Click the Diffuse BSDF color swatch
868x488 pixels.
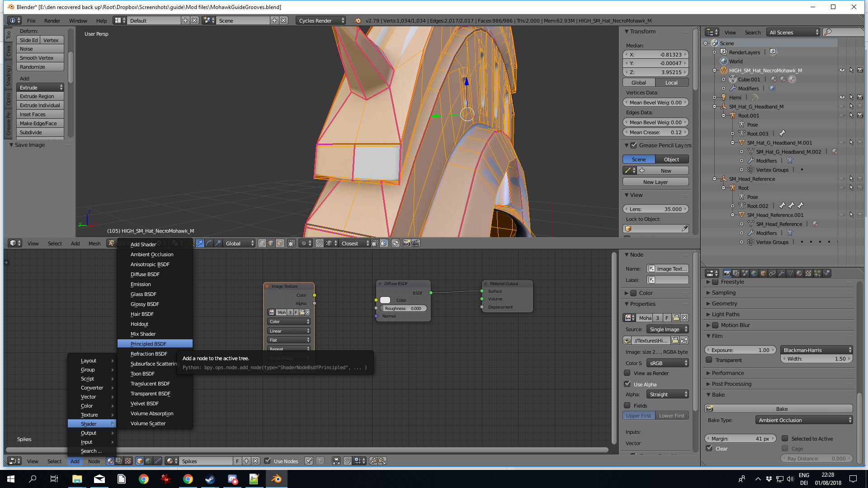[385, 300]
